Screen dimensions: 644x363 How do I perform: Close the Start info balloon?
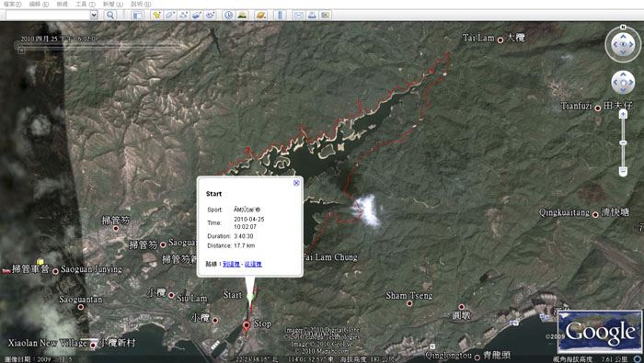tap(296, 183)
